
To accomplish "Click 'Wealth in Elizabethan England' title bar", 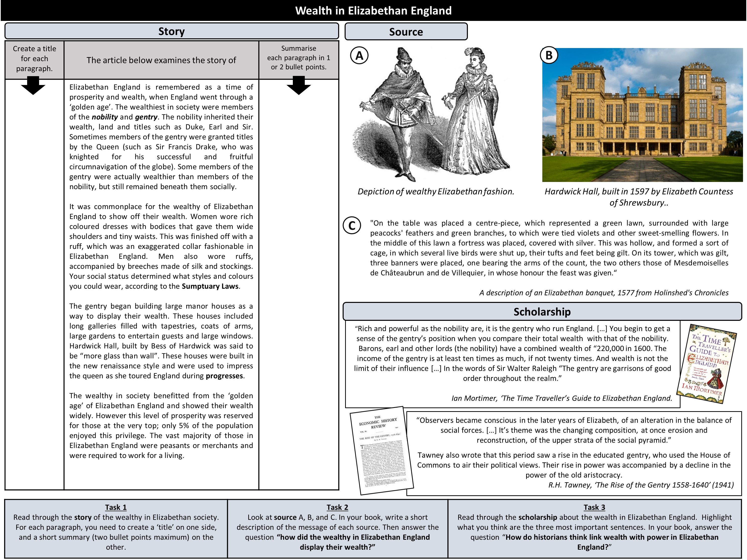I will click(x=373, y=10).
